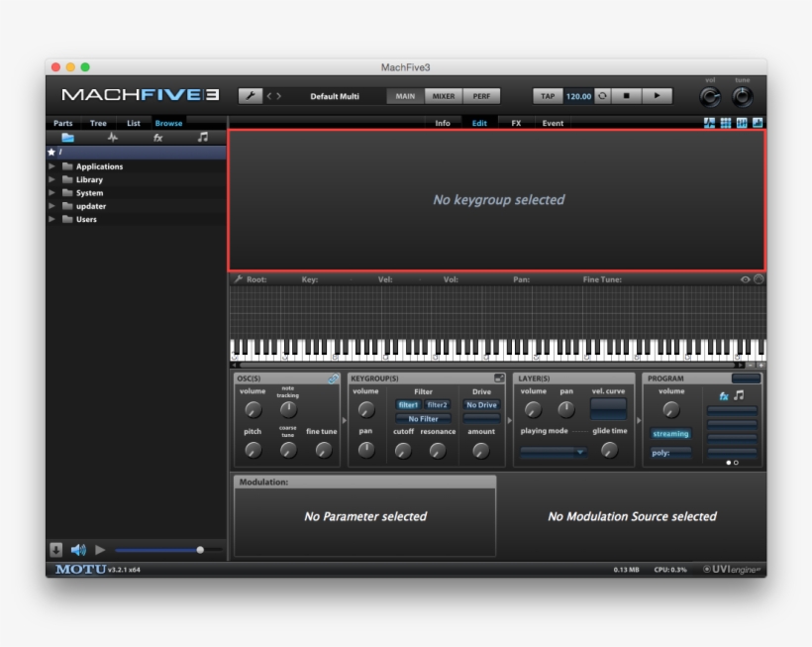The image size is (812, 647).
Task: Toggle the mixer faders view icon
Action: 742,123
